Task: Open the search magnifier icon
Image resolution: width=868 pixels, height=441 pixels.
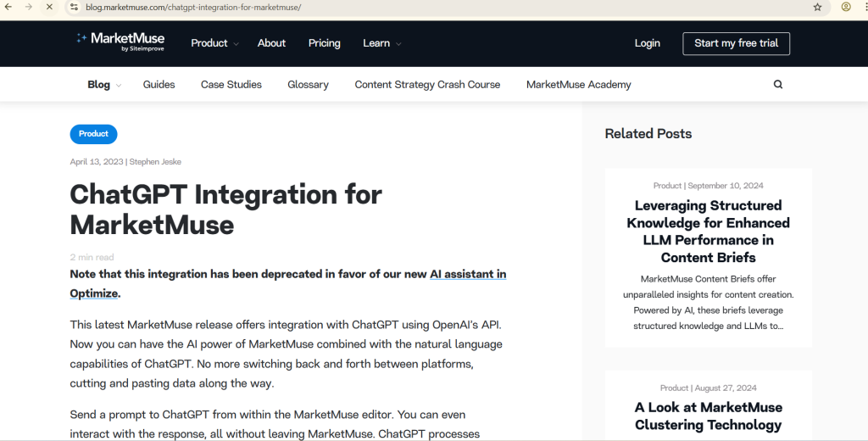Action: pyautogui.click(x=778, y=85)
